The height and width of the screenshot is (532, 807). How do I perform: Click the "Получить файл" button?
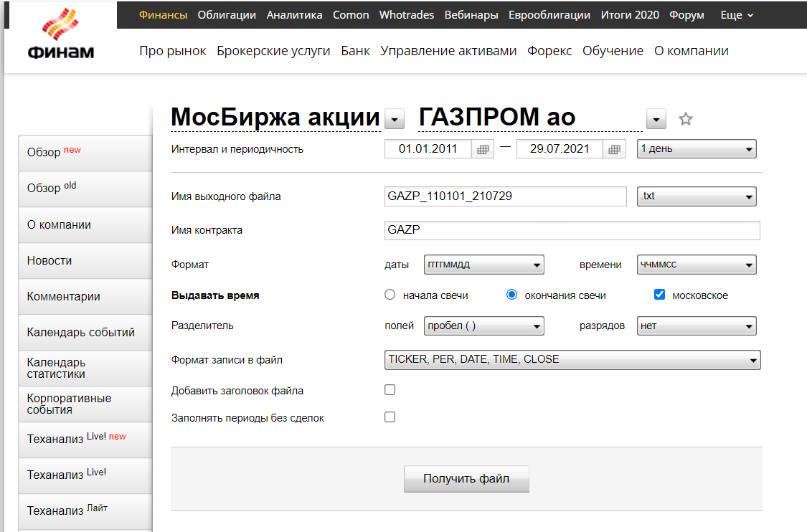(466, 479)
